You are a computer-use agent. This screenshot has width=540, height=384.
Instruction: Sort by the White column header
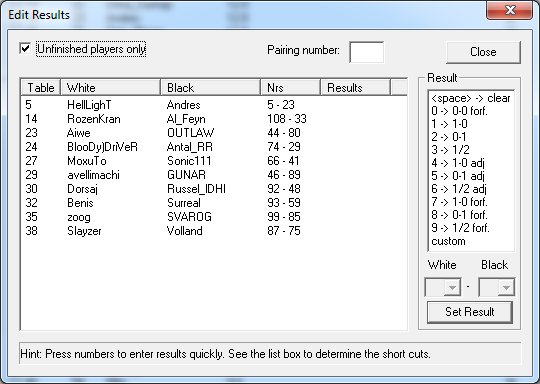[111, 87]
